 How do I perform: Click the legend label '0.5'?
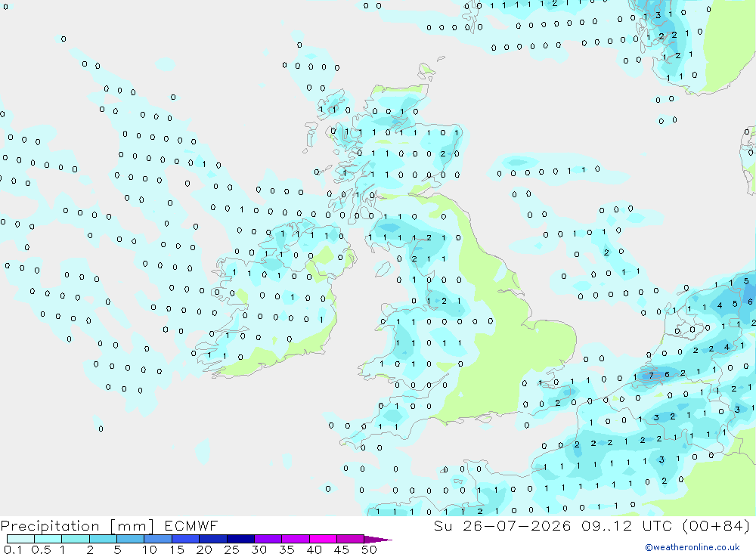point(41,549)
